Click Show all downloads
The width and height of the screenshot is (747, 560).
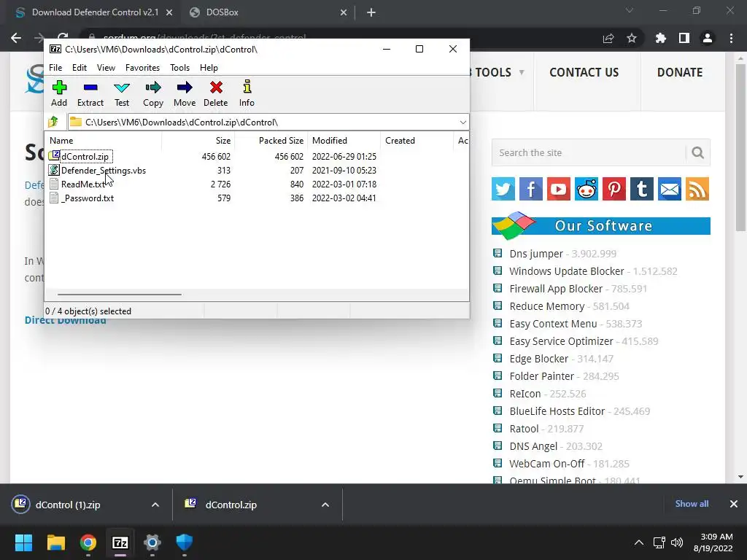click(x=692, y=504)
